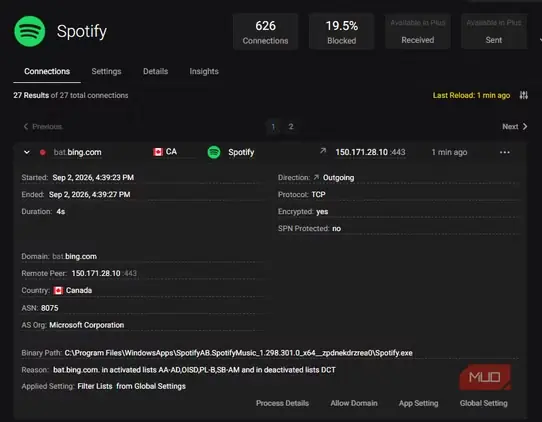Image resolution: width=542 pixels, height=422 pixels.
Task: Click the Spotify icon in connection row
Action: [214, 152]
